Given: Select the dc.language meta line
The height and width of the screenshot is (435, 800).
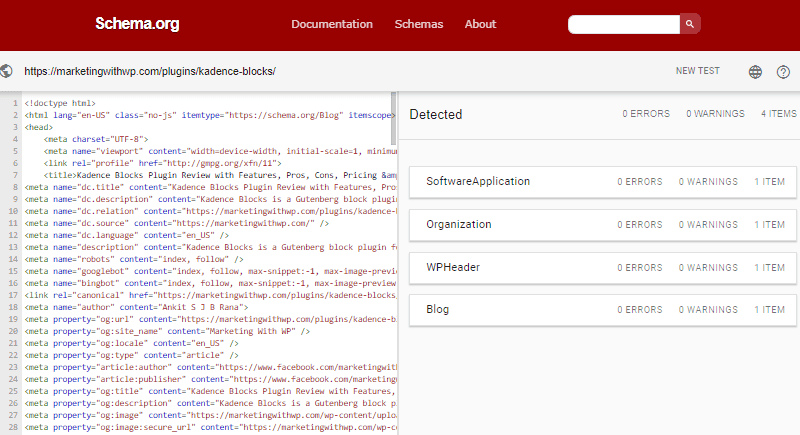Looking at the screenshot, I should [x=127, y=235].
